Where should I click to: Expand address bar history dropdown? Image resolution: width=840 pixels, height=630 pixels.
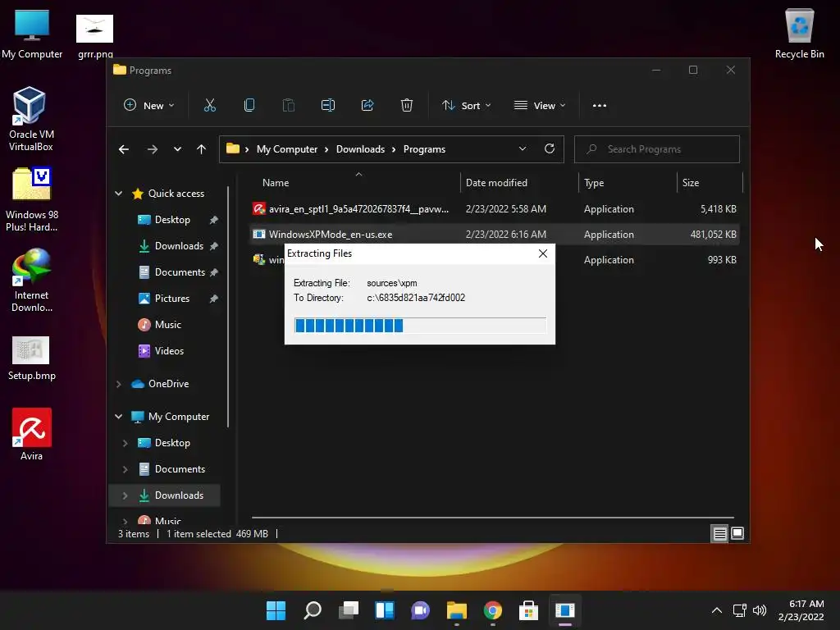(523, 149)
